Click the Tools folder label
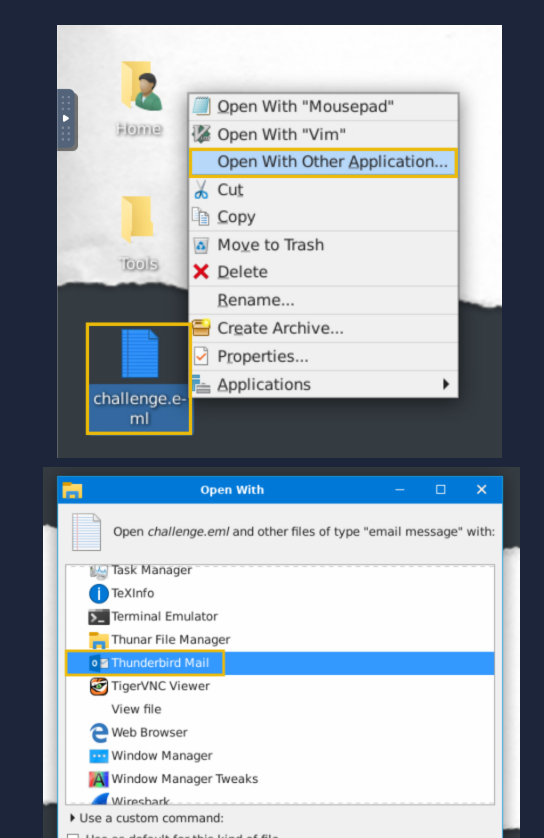Viewport: 544px width, 838px height. coord(138,264)
